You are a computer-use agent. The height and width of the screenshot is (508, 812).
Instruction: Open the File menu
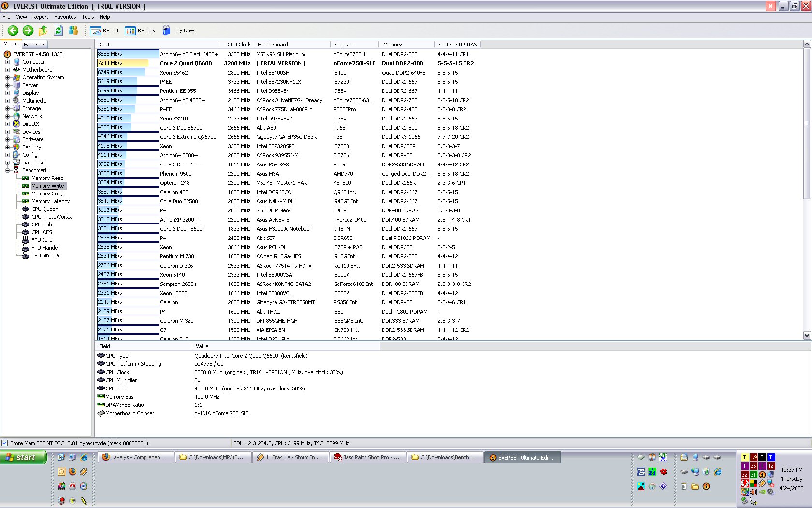coord(6,17)
